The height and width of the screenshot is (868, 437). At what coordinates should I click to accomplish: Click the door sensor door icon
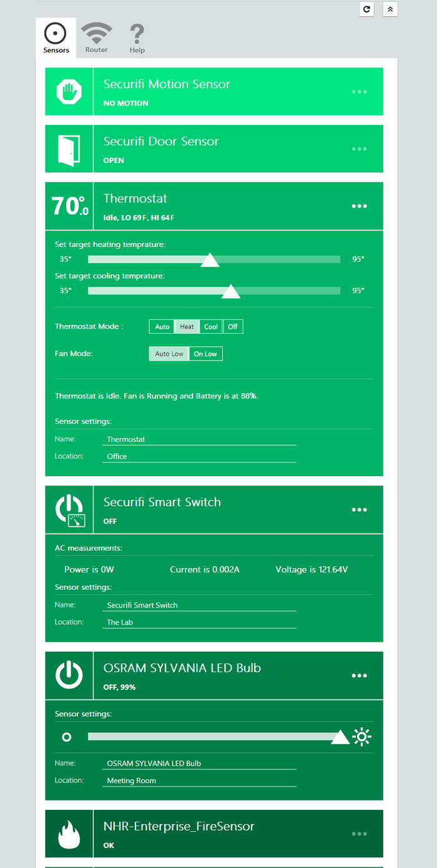click(x=69, y=149)
